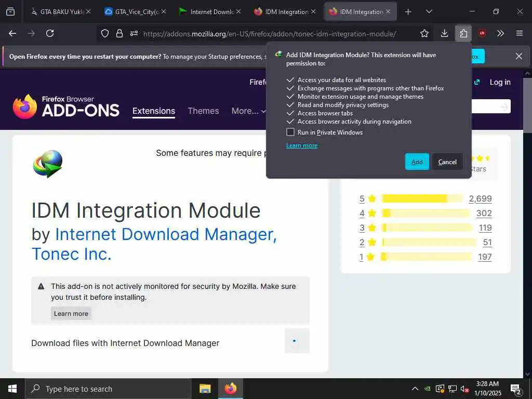Click the forward navigation arrow
This screenshot has height=399, width=532.
31,33
